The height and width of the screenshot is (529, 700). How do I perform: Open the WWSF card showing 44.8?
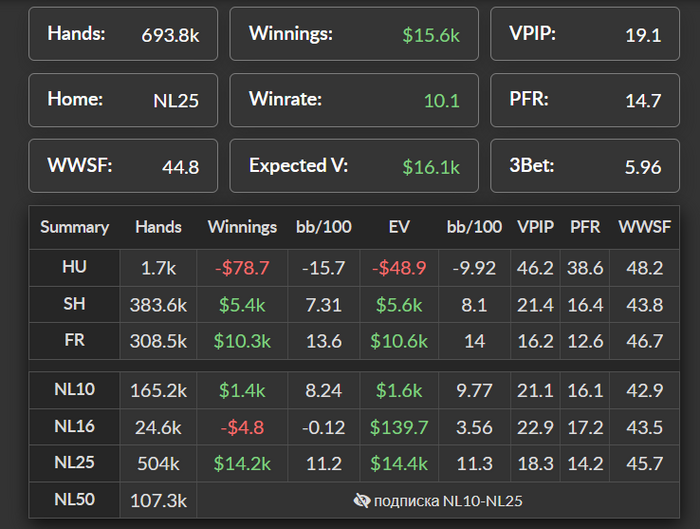pyautogui.click(x=123, y=165)
